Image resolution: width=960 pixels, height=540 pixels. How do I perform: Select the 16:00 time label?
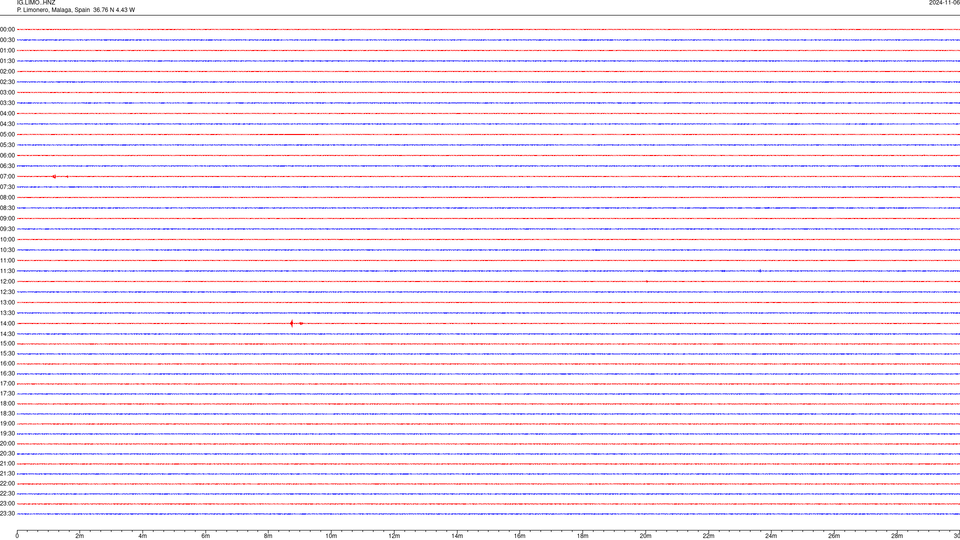pos(7,364)
